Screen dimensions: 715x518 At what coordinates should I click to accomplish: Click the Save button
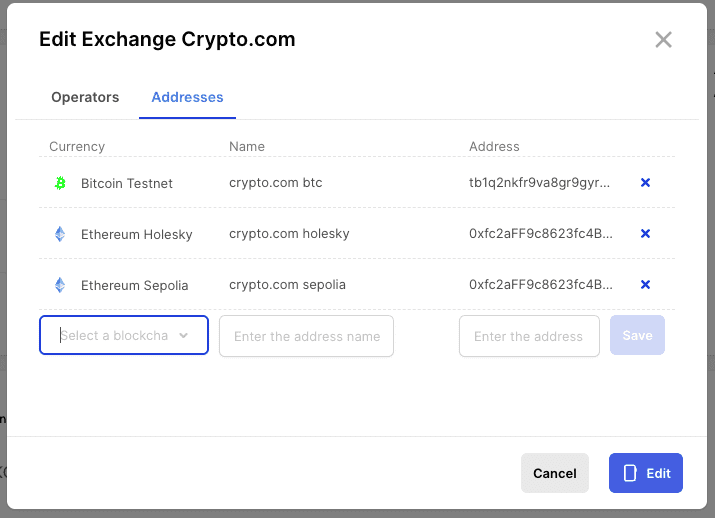[637, 335]
